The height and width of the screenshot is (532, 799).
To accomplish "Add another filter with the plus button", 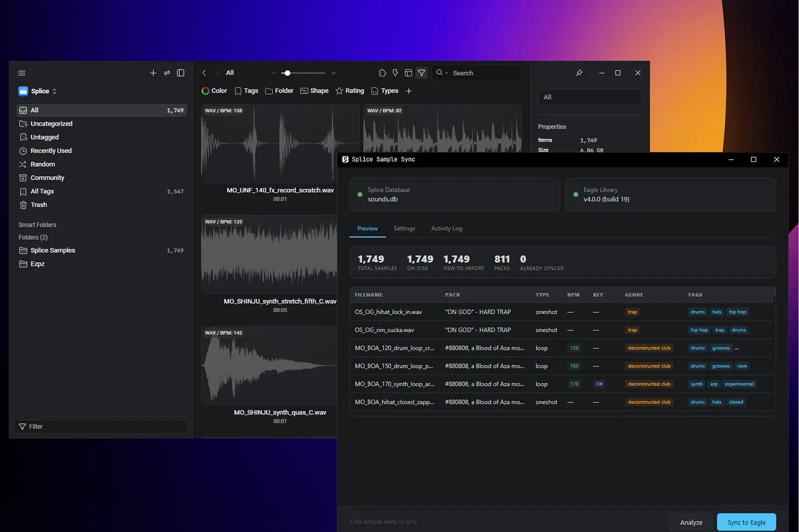I will (x=409, y=91).
